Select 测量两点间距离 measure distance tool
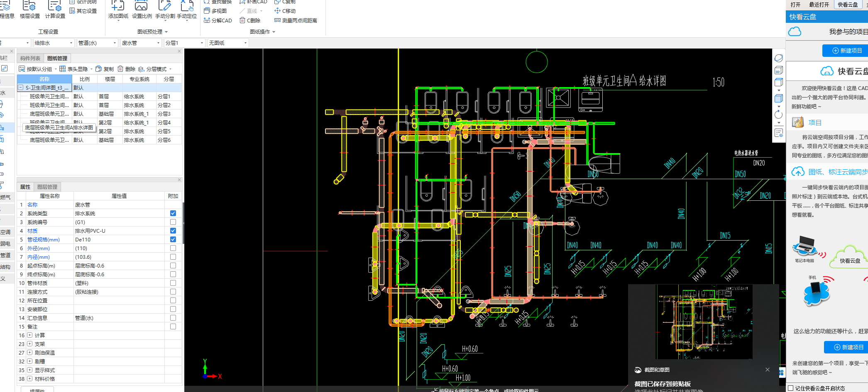This screenshot has width=868, height=392. pos(296,20)
